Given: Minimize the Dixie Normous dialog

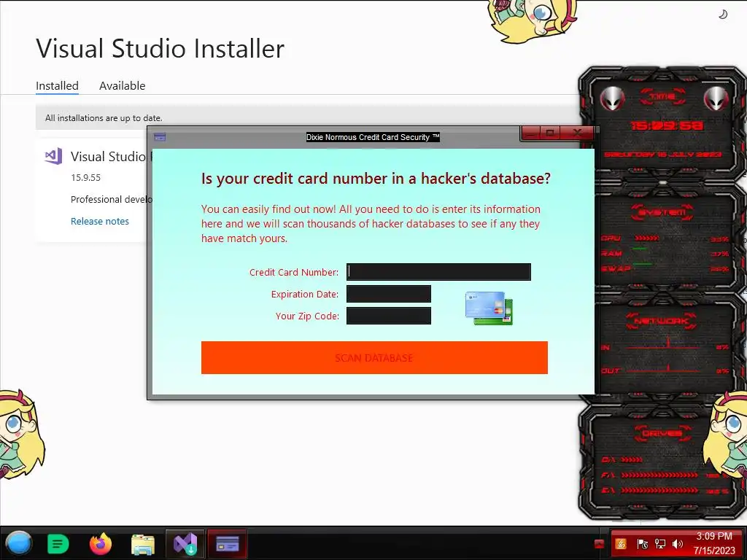Looking at the screenshot, I should pyautogui.click(x=531, y=133).
